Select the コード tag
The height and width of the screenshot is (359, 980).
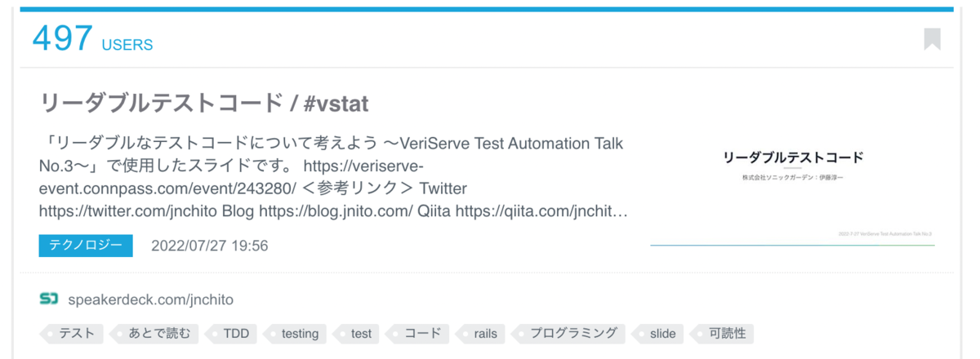[x=417, y=333]
